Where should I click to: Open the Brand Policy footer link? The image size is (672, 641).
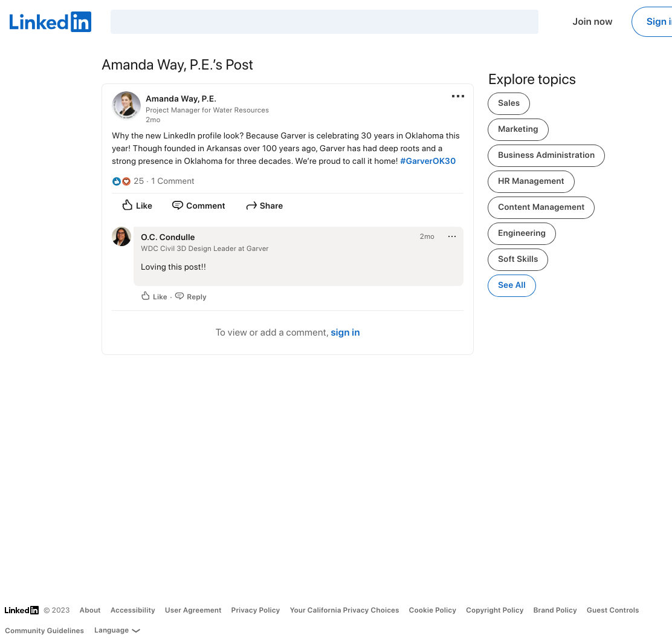click(x=555, y=610)
